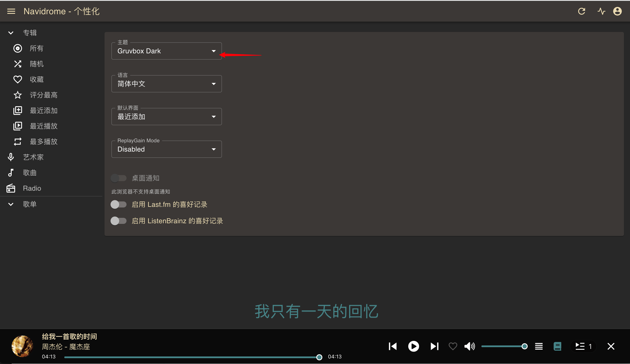This screenshot has height=364, width=630.
Task: Click the lyric text 我只有一天的回忆
Action: click(x=316, y=312)
